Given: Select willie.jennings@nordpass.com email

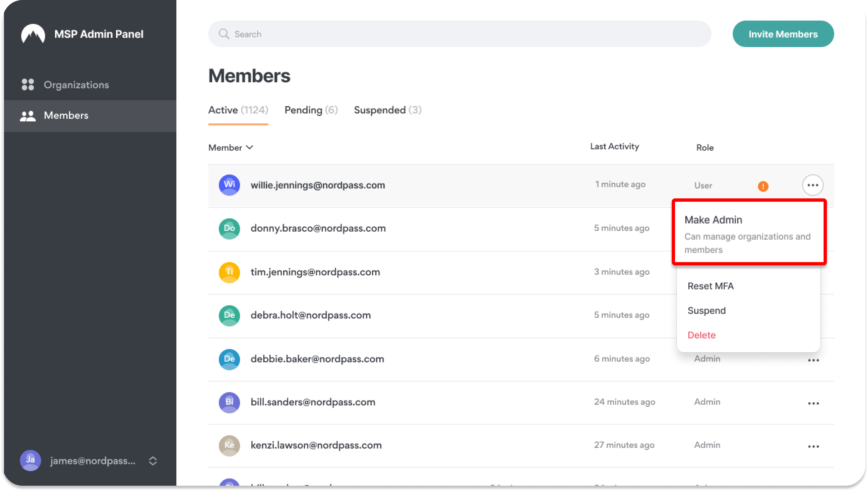Looking at the screenshot, I should [x=317, y=185].
